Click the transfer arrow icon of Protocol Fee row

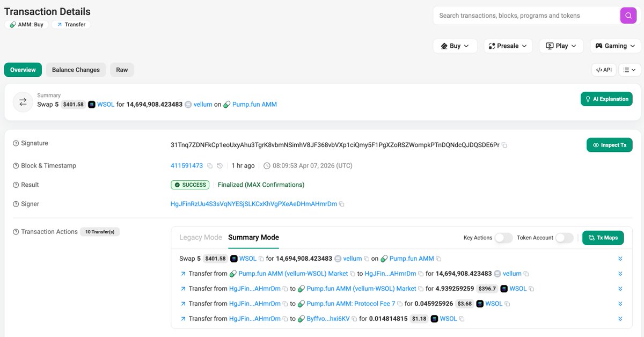[183, 304]
